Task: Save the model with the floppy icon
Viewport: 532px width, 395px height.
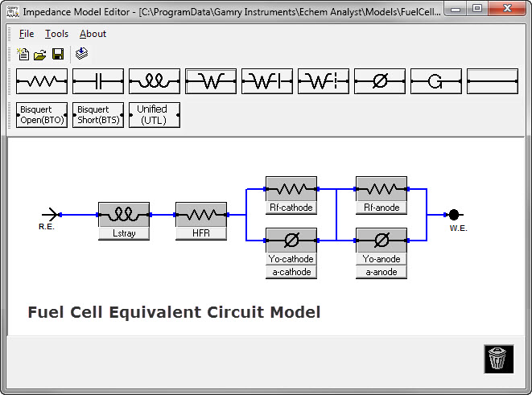Action: (58, 54)
